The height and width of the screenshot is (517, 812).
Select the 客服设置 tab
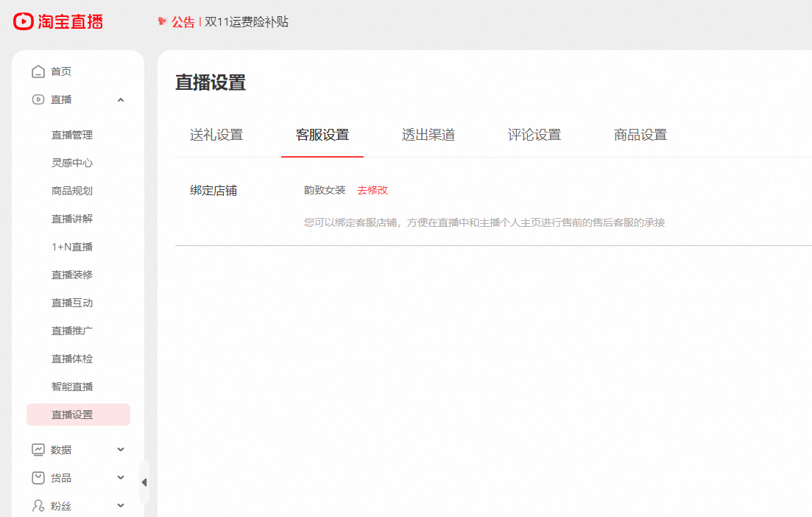coord(322,136)
